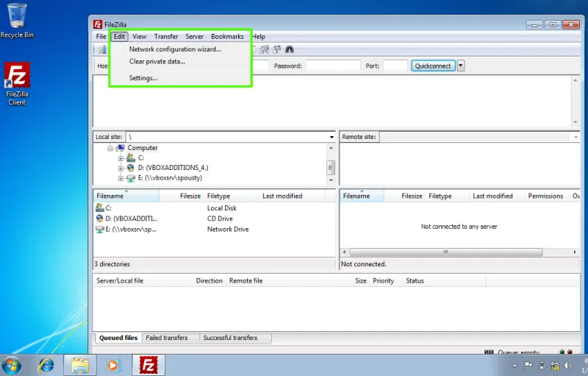Click the Priority queue column header
This screenshot has width=588, height=376.
coord(386,280)
